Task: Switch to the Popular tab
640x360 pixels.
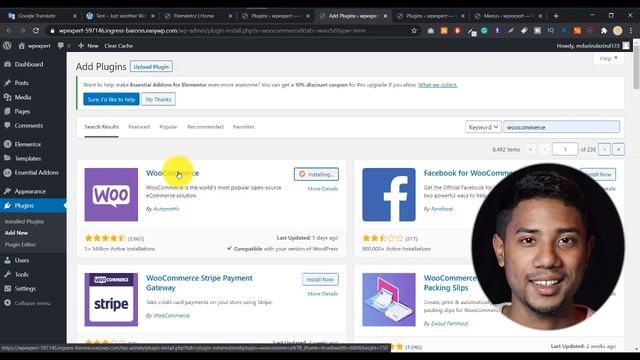Action: point(168,127)
